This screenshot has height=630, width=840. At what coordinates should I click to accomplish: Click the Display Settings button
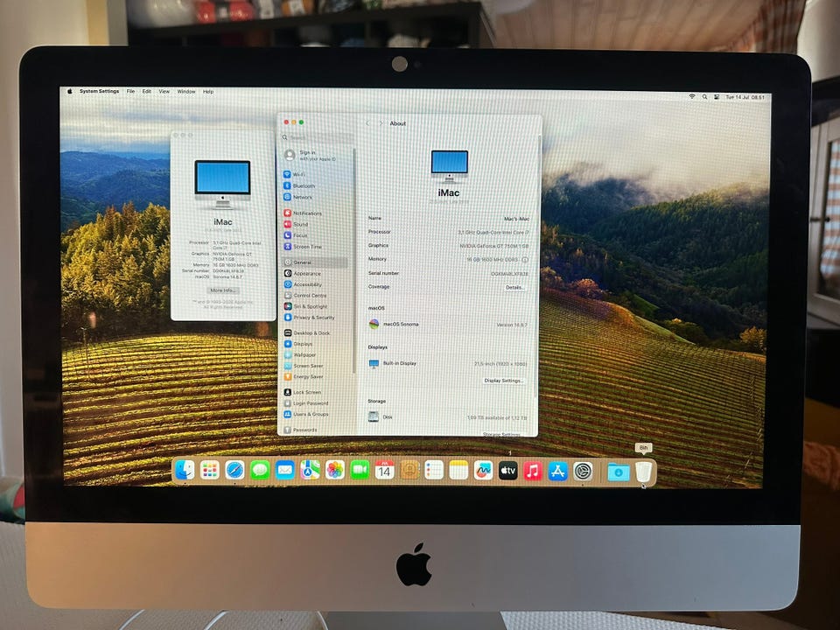503,381
